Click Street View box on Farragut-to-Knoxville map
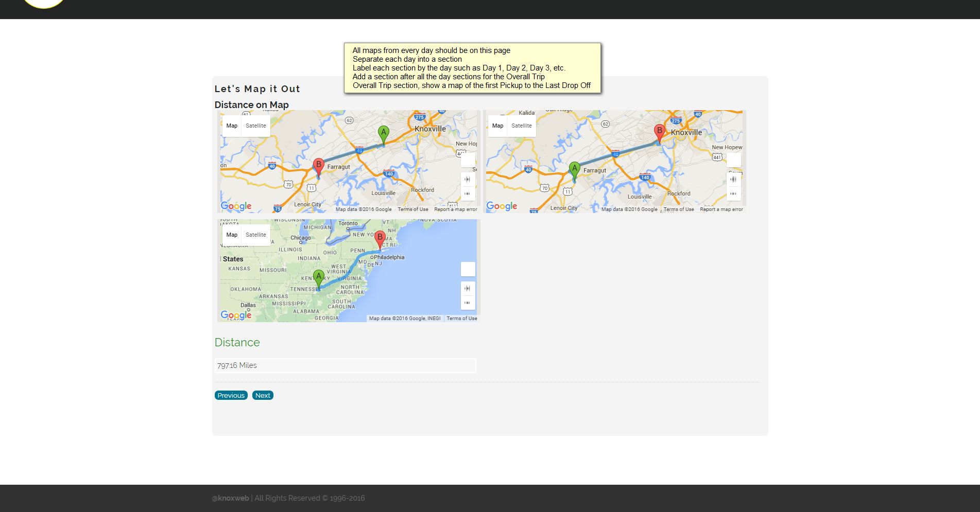Image resolution: width=980 pixels, height=512 pixels. [x=733, y=160]
